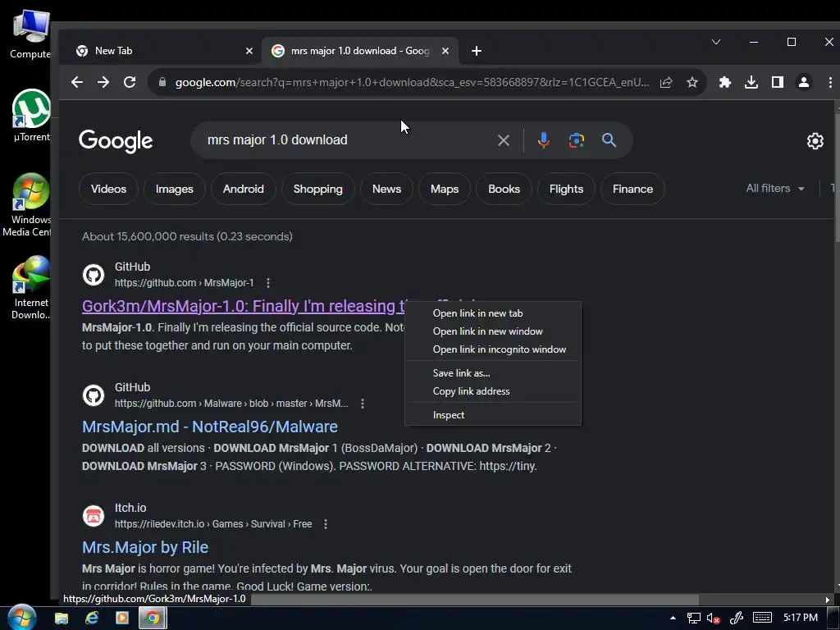Click inside the Google search text field
The height and width of the screenshot is (630, 840).
343,140
